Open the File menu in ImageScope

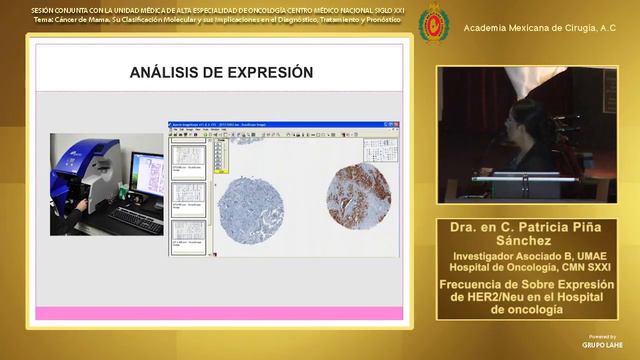click(175, 129)
